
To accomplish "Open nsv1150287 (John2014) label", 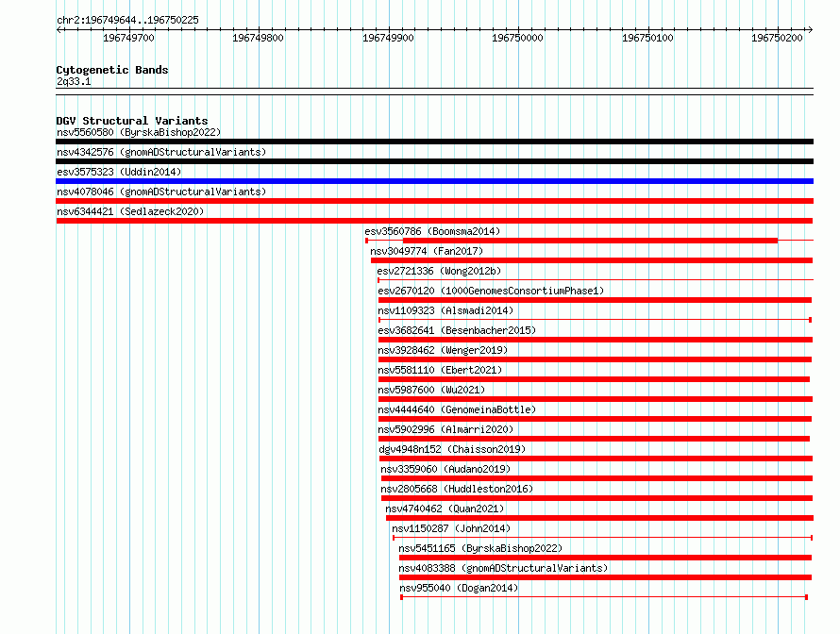I will click(451, 528).
